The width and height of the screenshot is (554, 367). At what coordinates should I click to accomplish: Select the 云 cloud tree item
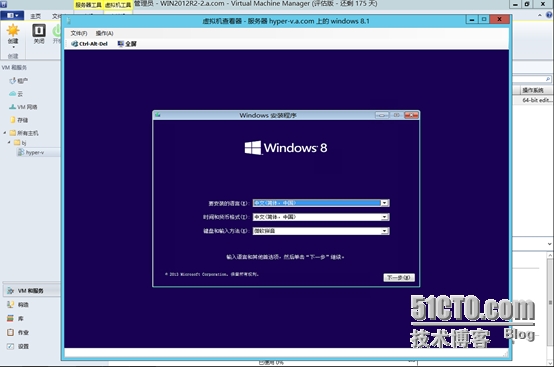coord(16,94)
